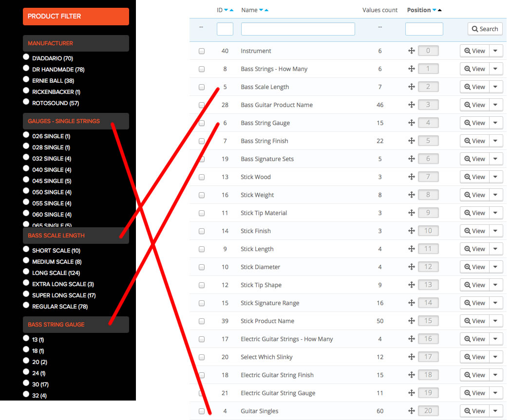
Task: Check the Stick Product Name row checkbox
Action: pyautogui.click(x=202, y=321)
